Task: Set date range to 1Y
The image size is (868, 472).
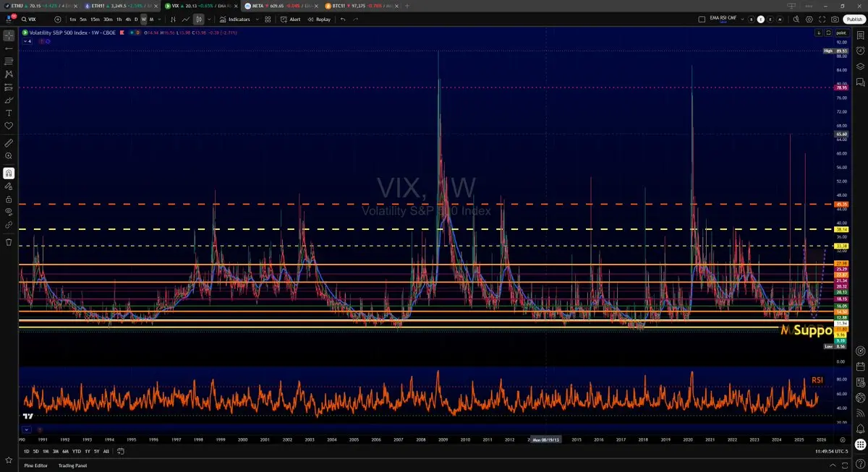Action: [x=88, y=451]
